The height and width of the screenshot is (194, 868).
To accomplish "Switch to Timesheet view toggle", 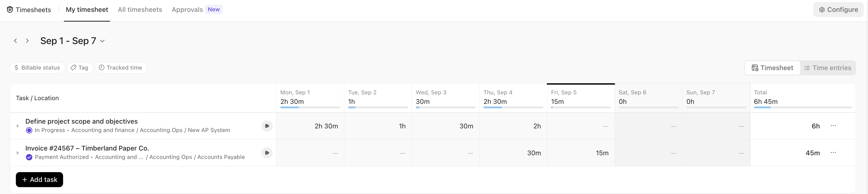I will pyautogui.click(x=772, y=67).
